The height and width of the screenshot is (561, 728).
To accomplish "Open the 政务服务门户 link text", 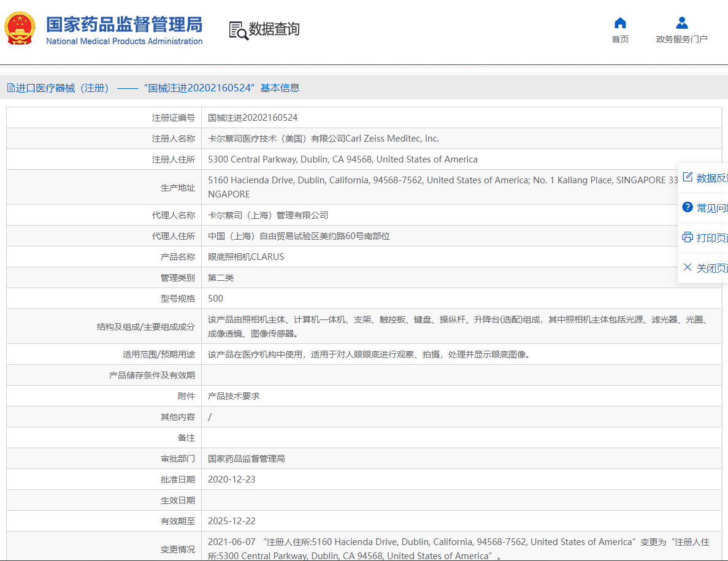I will click(681, 39).
